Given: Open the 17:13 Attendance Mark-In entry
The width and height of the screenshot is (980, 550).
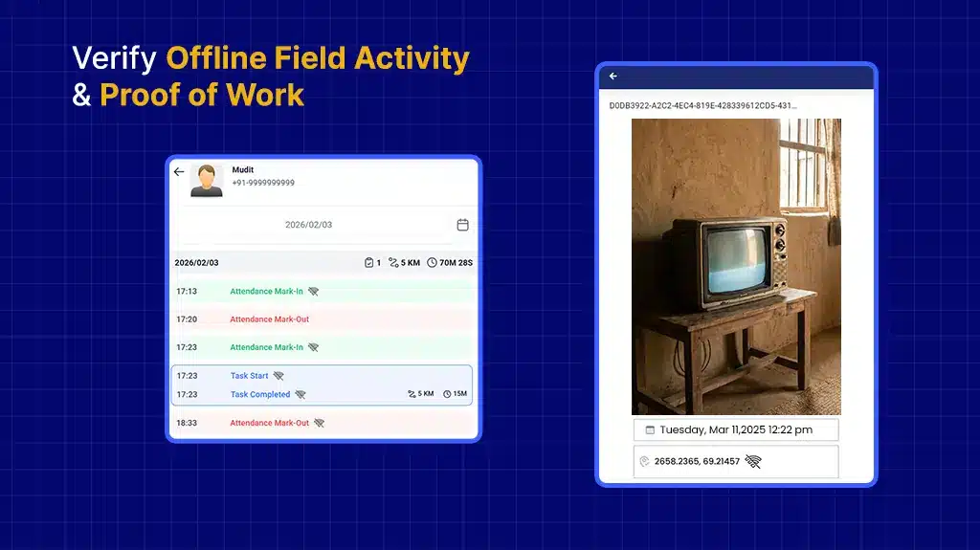Looking at the screenshot, I should coord(323,291).
